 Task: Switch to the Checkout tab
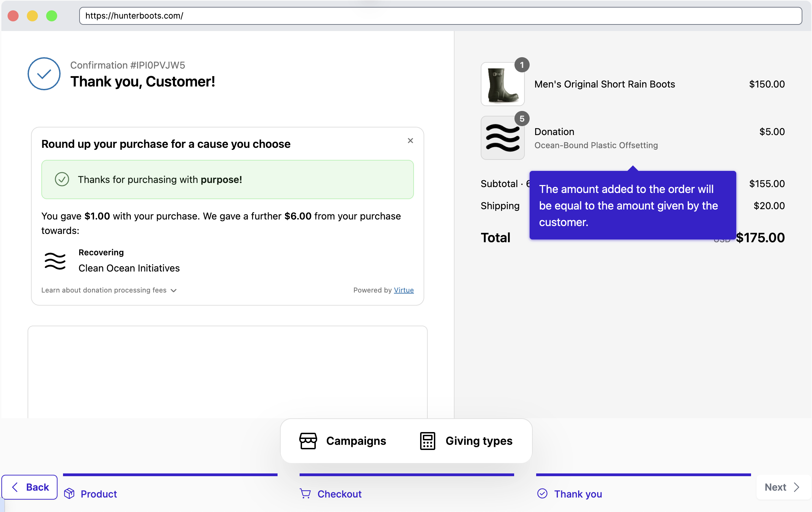click(x=340, y=494)
